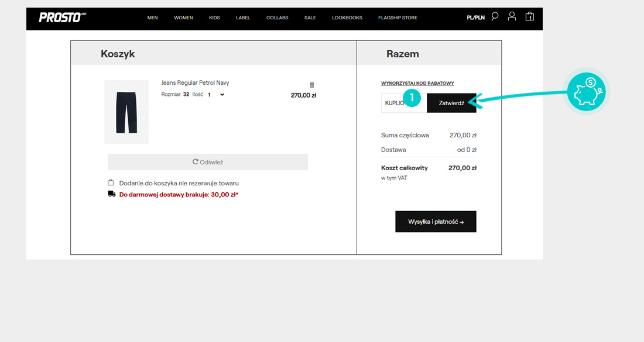This screenshot has height=342, width=644.
Task: Switch the PL/PLN language currency selector
Action: coord(475,18)
